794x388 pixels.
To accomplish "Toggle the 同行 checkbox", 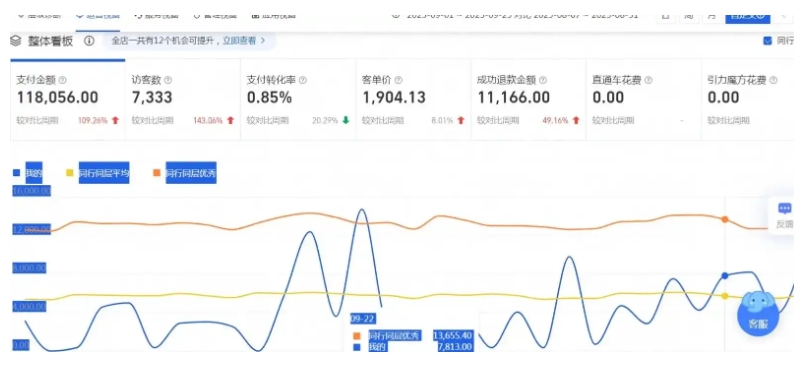I will pos(767,41).
